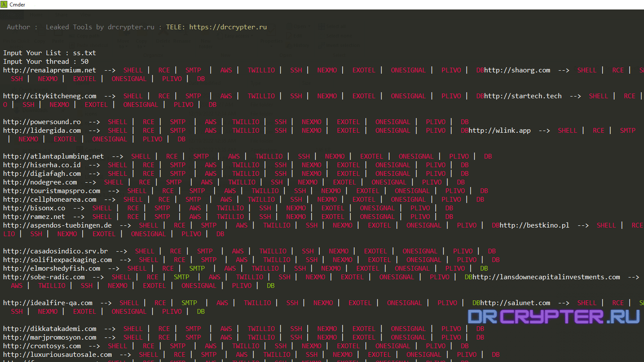Click the Cmder window title text
Image resolution: width=644 pixels, height=362 pixels.
click(x=17, y=5)
